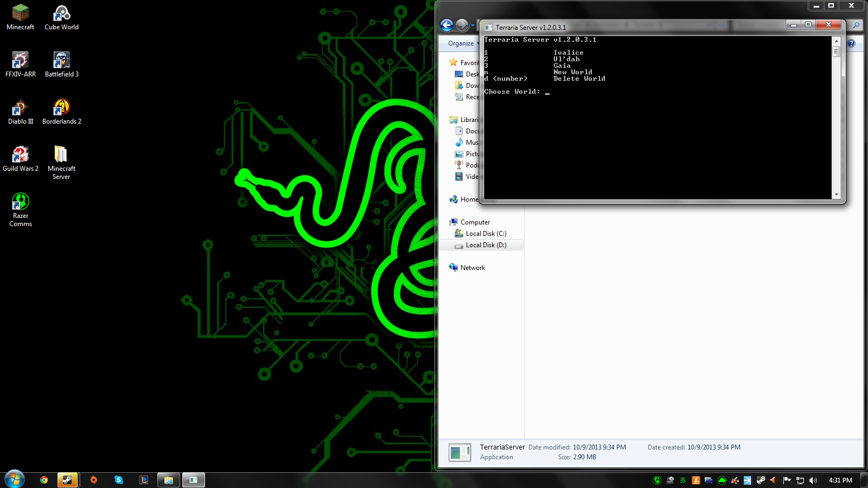Click the Razer Comms tray icon
Viewport: 868px width, 488px height.
click(657, 480)
